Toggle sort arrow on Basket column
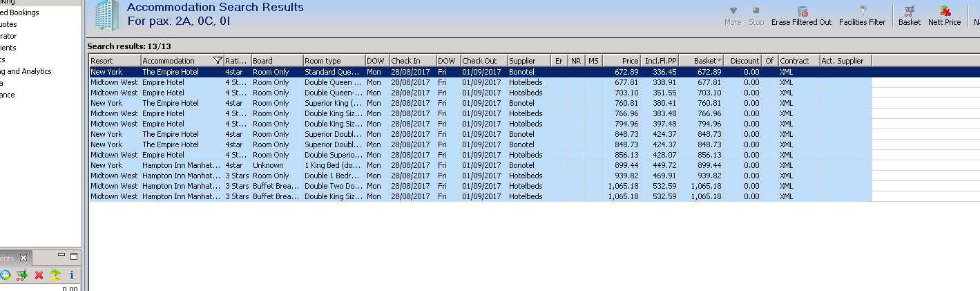Viewport: 980px width, 291px height. pos(720,61)
